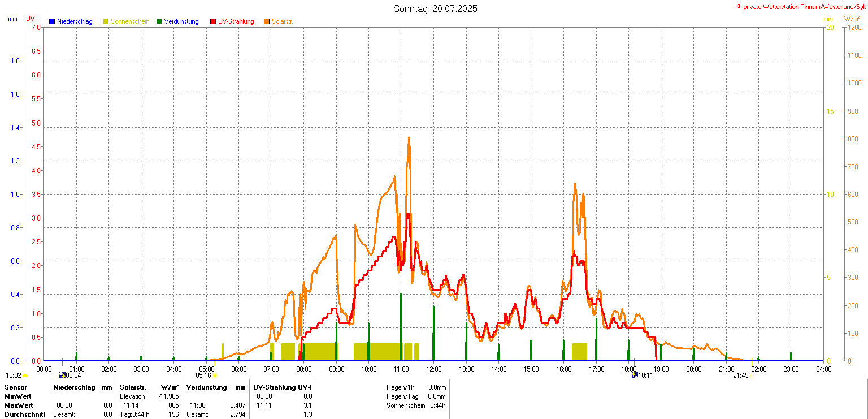Toggle the UV-Strahlung legend label
The image size is (868, 419).
236,21
